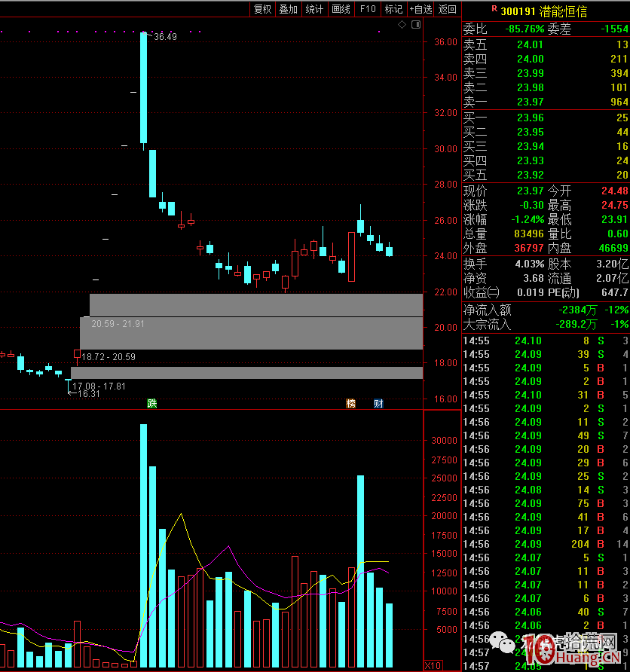Select 14:55 tick trade with volume 39

[x=546, y=354]
